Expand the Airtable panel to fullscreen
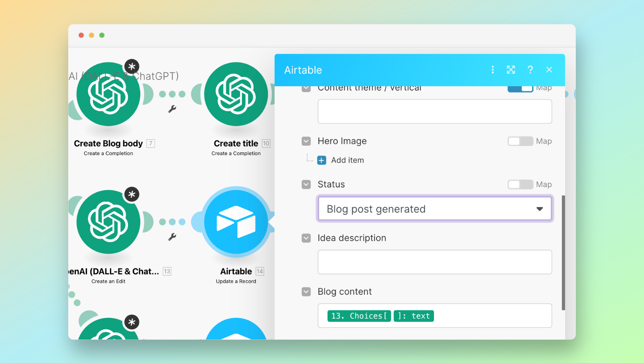 click(511, 70)
